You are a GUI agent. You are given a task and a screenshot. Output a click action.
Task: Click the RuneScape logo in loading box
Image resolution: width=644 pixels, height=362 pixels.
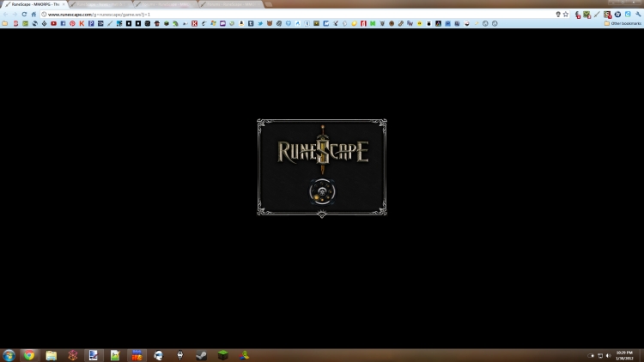(x=322, y=151)
